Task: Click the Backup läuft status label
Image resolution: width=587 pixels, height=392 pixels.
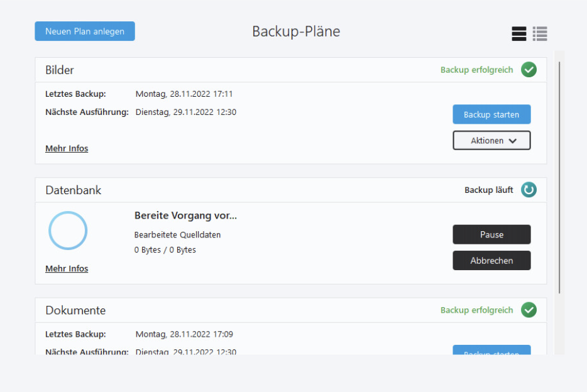Action: point(489,190)
